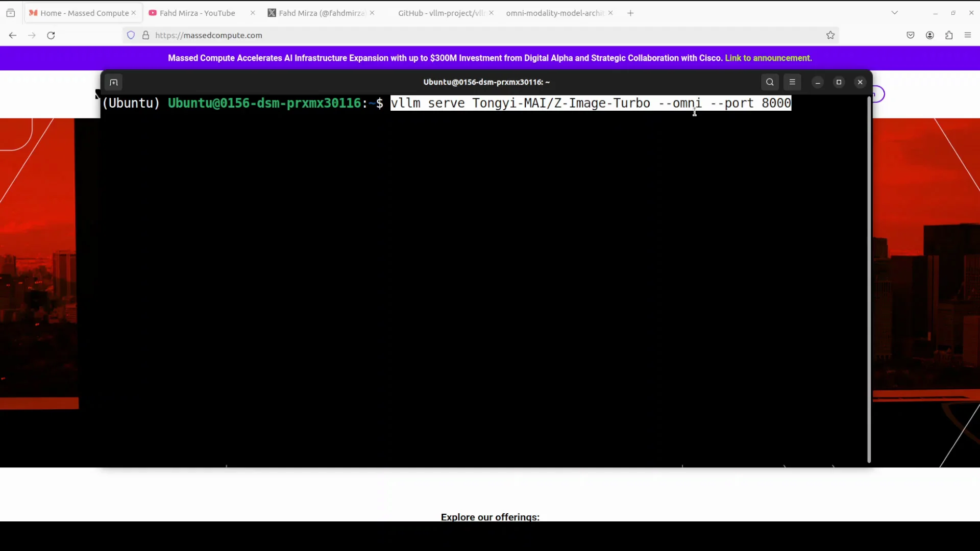980x551 pixels.
Task: Close the omni-modality-model-archit tab
Action: click(x=610, y=13)
